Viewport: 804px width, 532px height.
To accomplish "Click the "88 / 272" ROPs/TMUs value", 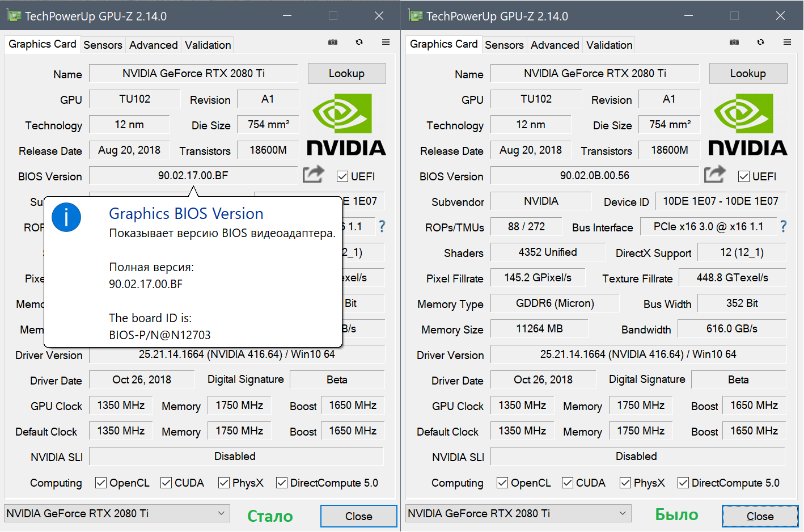I will [526, 226].
